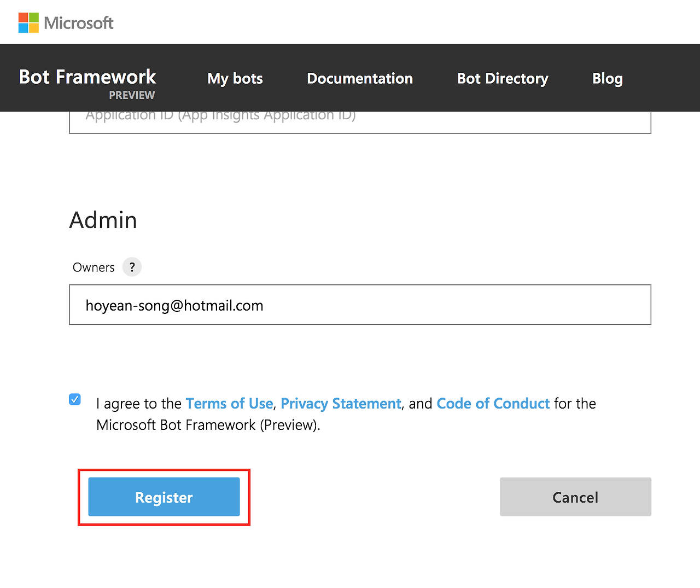Open the Terms of Use link
Image resolution: width=700 pixels, height=588 pixels.
click(229, 403)
